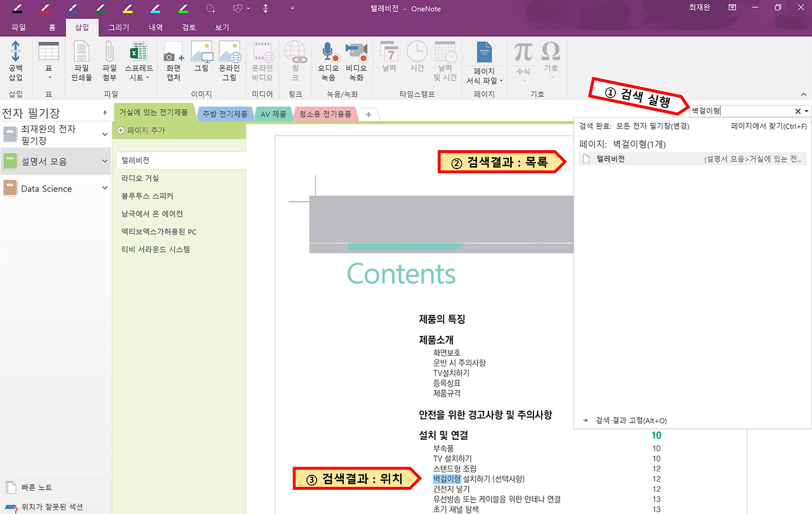Choose the cyan highlighter in the quick toolbar
Screen dimensions: 812x514
pyautogui.click(x=155, y=9)
